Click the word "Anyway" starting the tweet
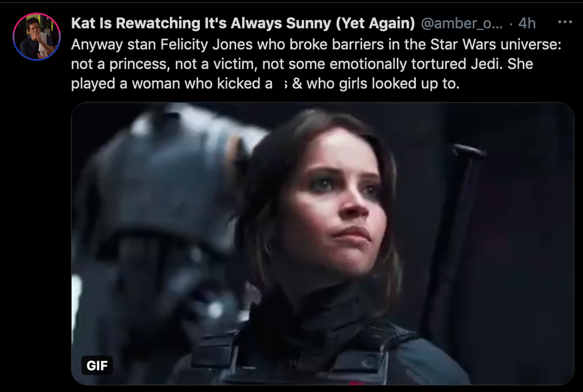Viewport: 583px width, 392px height. [x=97, y=45]
